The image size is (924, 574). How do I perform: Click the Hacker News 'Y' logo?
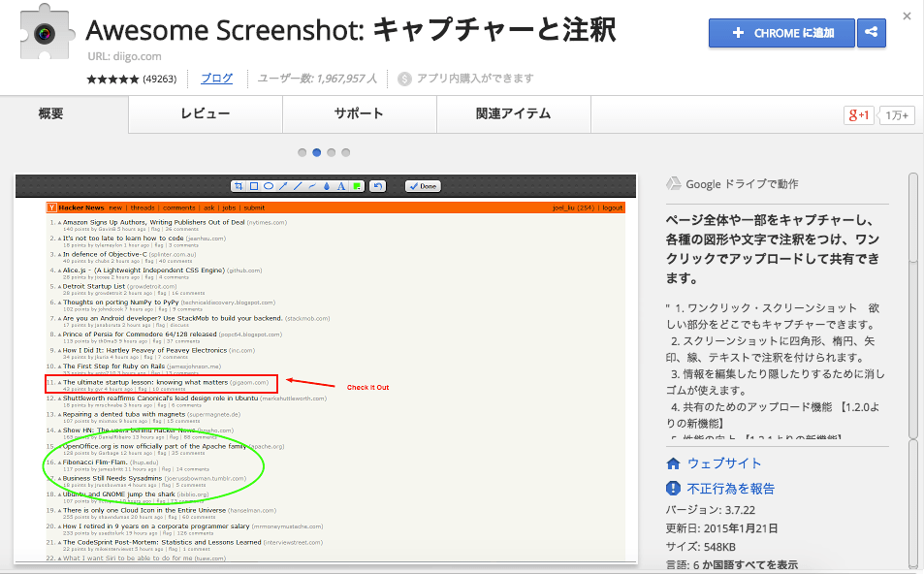(x=51, y=207)
